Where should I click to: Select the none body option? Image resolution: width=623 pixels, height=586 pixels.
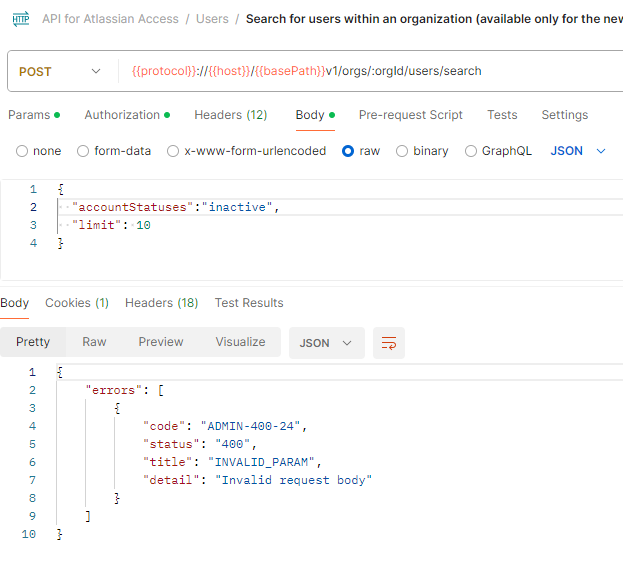click(x=39, y=151)
